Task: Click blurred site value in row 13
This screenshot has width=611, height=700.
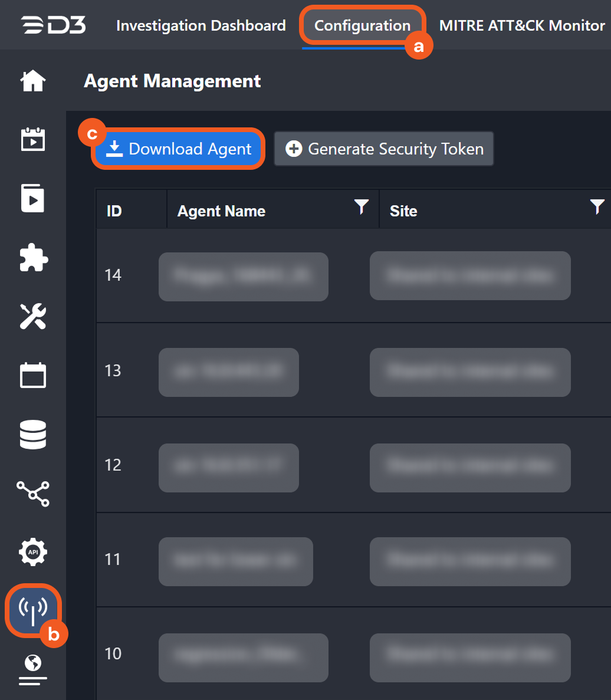Action: coord(470,372)
